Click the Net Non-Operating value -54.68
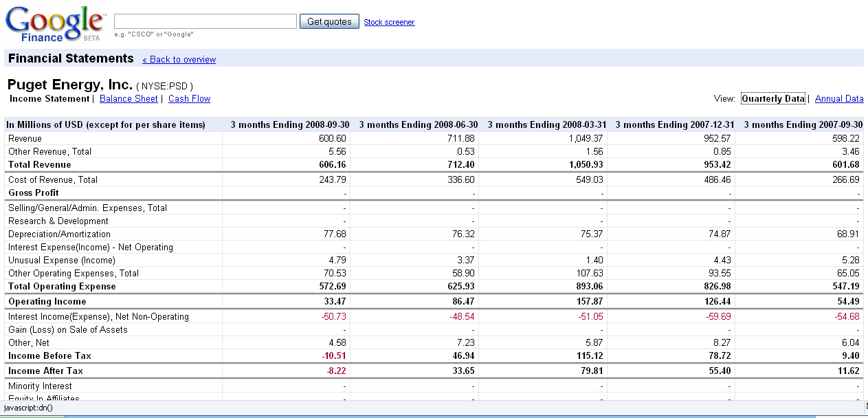The height and width of the screenshot is (418, 868). coord(847,316)
